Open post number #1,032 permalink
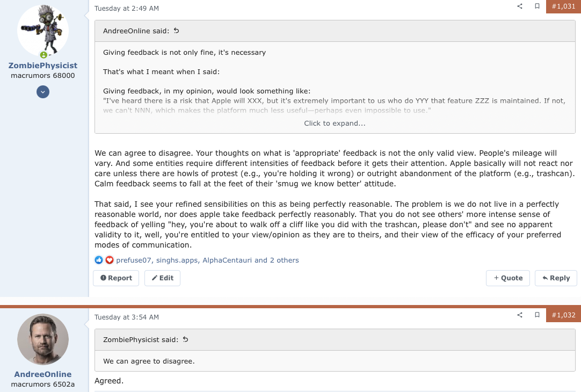This screenshot has width=581, height=392. pyautogui.click(x=563, y=315)
